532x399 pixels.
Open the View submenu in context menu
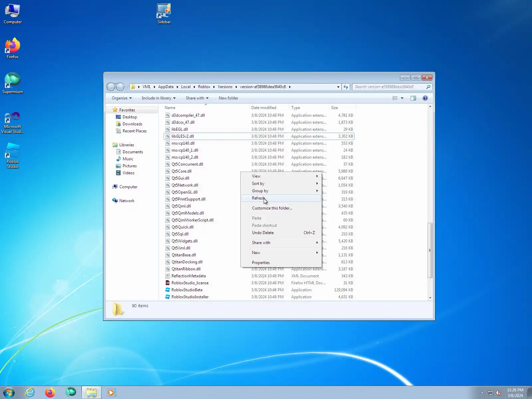tap(281, 176)
